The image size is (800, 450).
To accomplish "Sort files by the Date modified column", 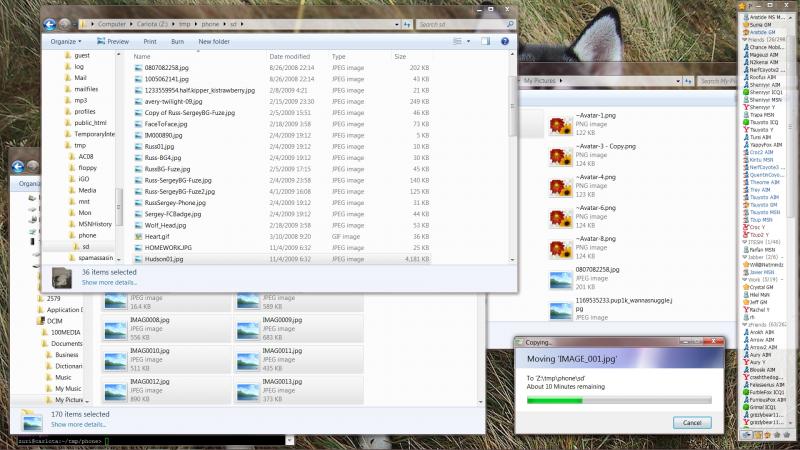I will point(291,57).
